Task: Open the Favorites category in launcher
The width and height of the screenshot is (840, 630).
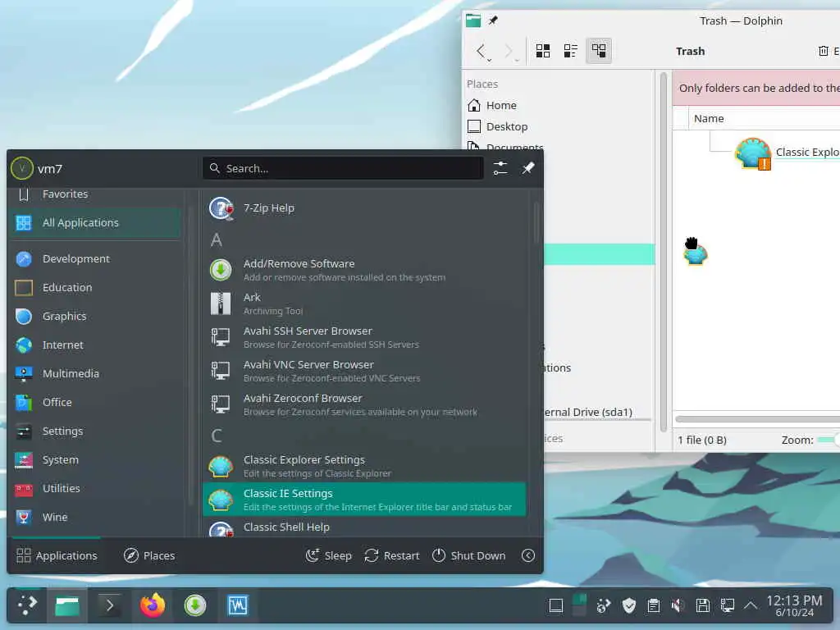Action: (95, 194)
